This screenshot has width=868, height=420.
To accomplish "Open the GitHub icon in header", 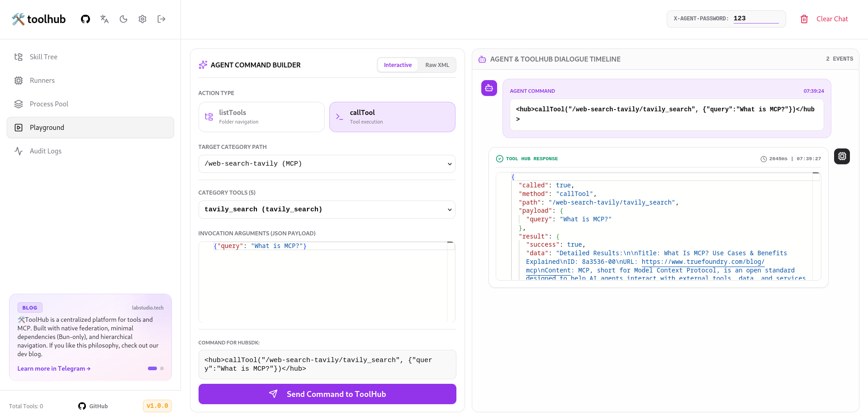I will [85, 19].
